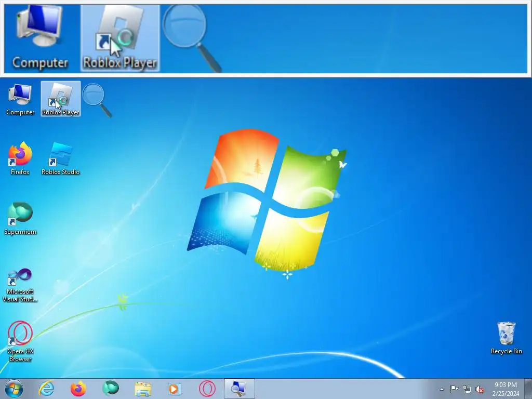This screenshot has height=399, width=532.
Task: Select the Firefox desktop shortcut
Action: (20, 158)
